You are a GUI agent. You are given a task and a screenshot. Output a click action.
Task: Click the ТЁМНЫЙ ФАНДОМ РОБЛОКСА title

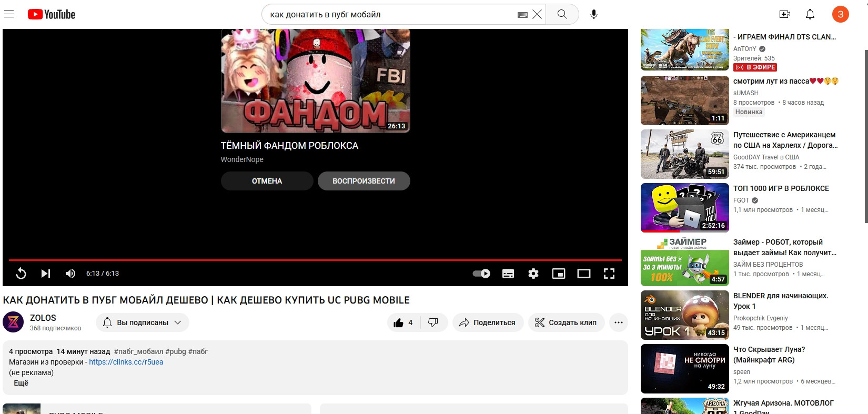pos(289,146)
